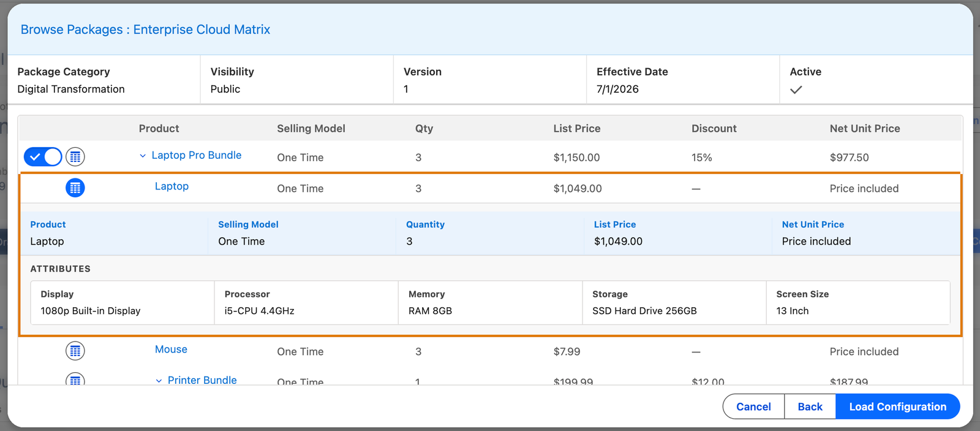Screen dimensions: 980x431
Task: Click the Active checkmark indicator
Action: (x=796, y=90)
